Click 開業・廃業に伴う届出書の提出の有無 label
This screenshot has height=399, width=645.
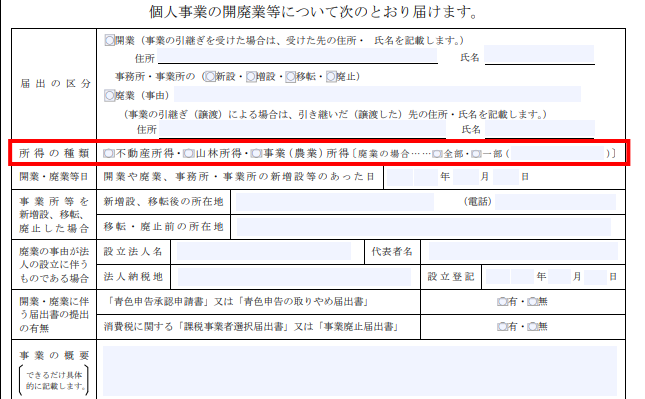tap(54, 315)
